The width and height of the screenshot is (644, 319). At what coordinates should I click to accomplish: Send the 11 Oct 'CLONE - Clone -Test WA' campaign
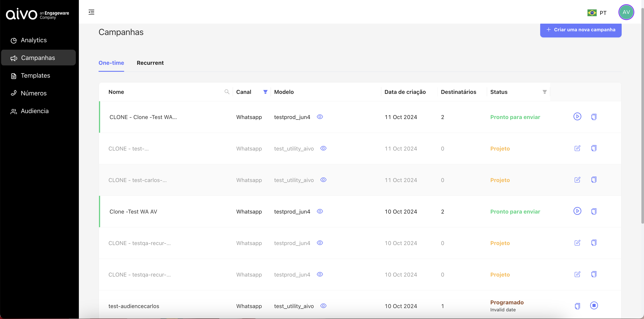(577, 117)
